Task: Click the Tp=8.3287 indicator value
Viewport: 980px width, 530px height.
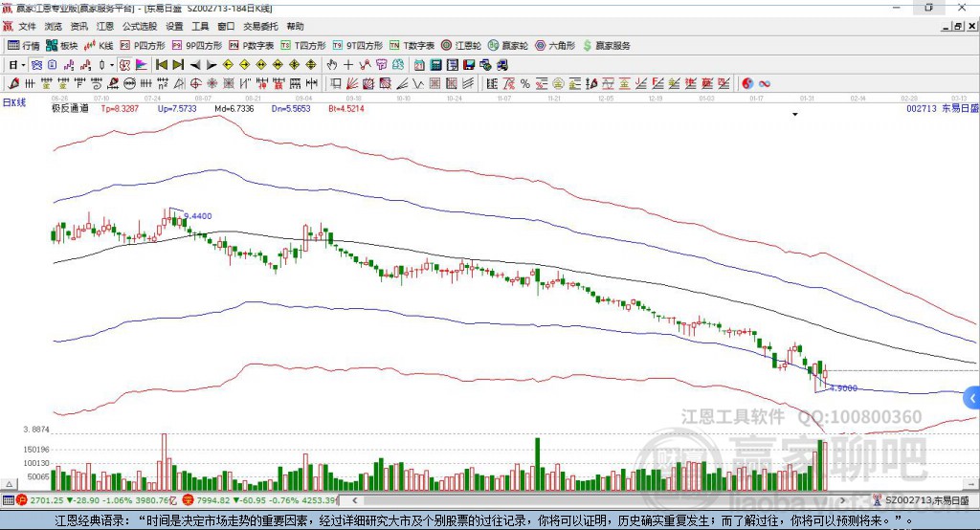Action: (120, 109)
